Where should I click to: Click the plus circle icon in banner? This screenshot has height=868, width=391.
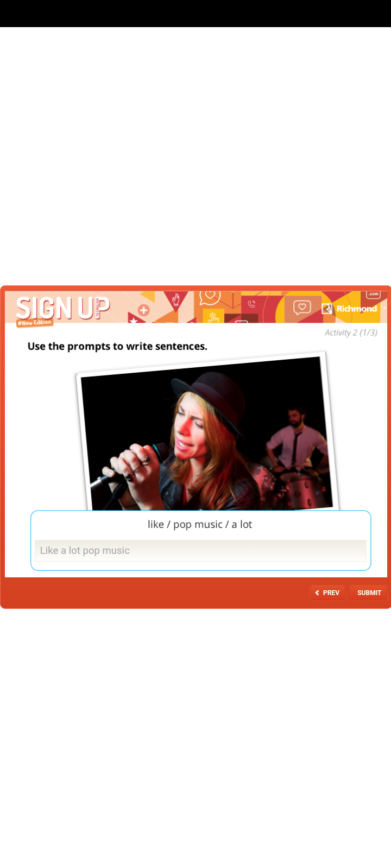point(143,310)
